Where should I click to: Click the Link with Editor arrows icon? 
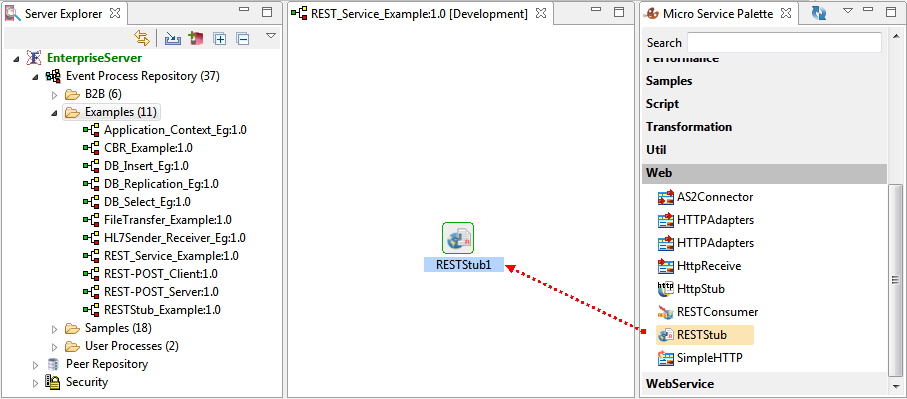141,38
